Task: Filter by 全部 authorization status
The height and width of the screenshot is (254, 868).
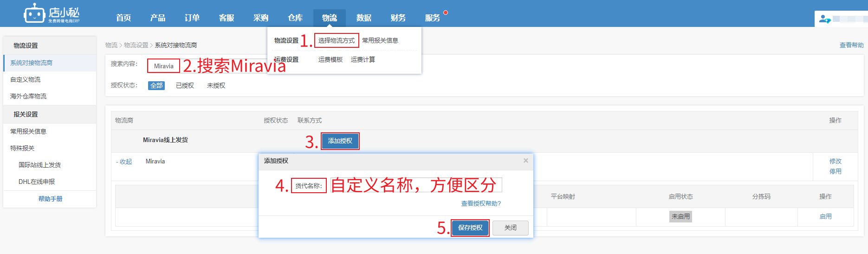Action: tap(156, 85)
